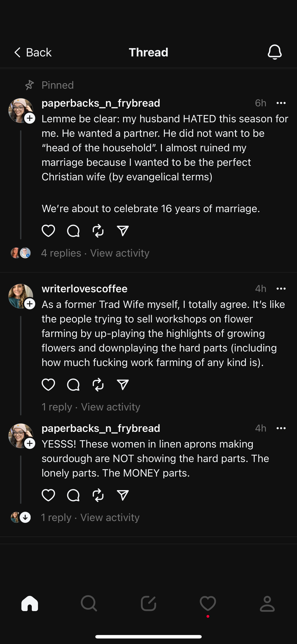
Task: Go back using the Back button
Action: point(33,53)
